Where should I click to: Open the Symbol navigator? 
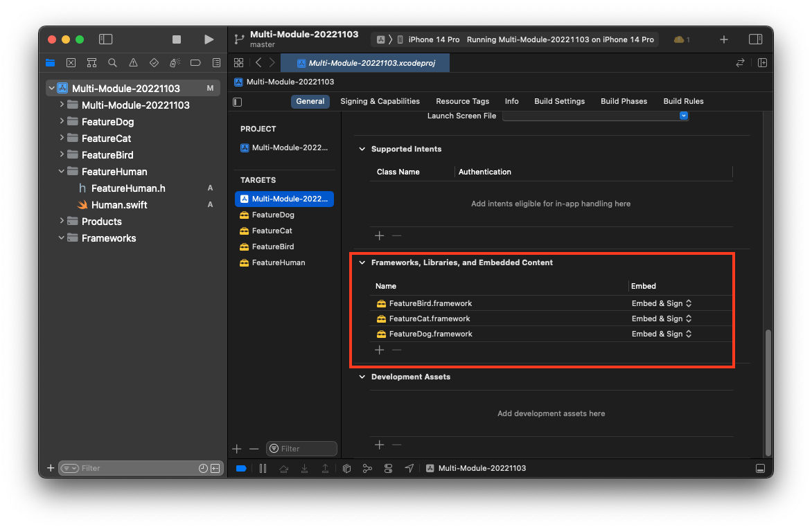coord(91,62)
